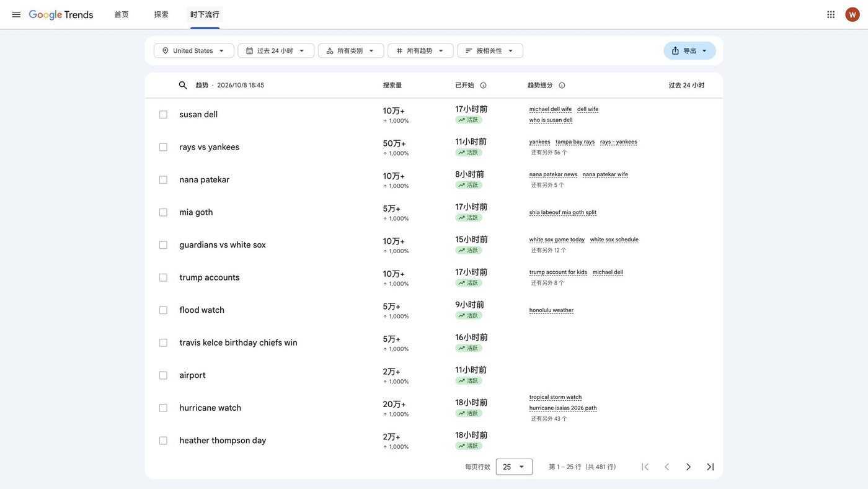The height and width of the screenshot is (489, 868).
Task: Go to the next page of results
Action: click(x=688, y=467)
